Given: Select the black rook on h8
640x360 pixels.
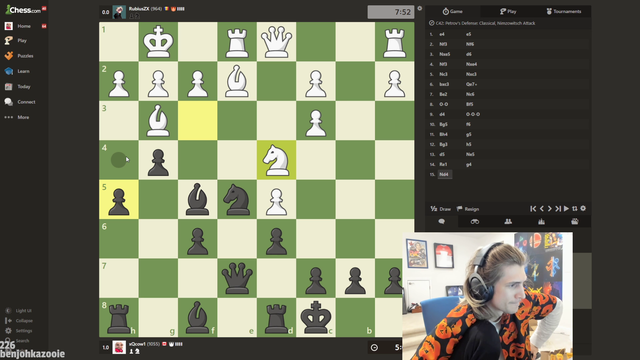Looking at the screenshot, I should (119, 318).
